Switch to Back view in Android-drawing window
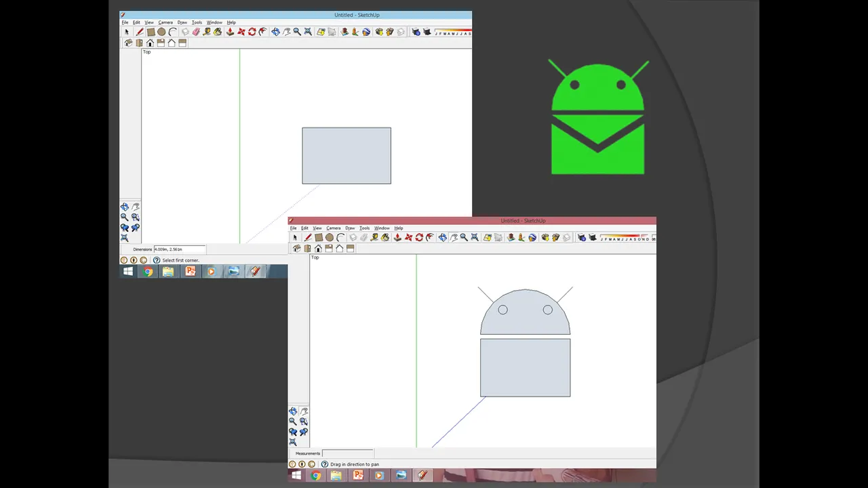Image resolution: width=868 pixels, height=488 pixels. point(339,248)
